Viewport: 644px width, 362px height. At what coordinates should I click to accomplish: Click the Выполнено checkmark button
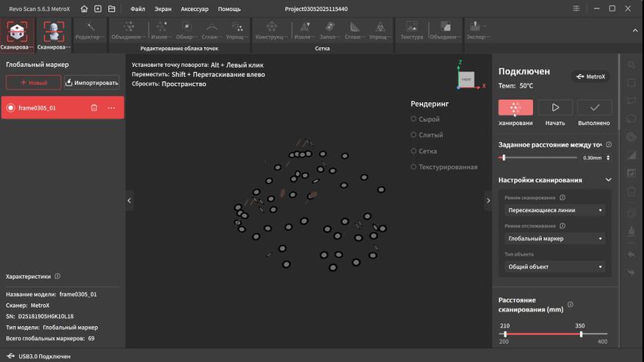click(x=593, y=107)
